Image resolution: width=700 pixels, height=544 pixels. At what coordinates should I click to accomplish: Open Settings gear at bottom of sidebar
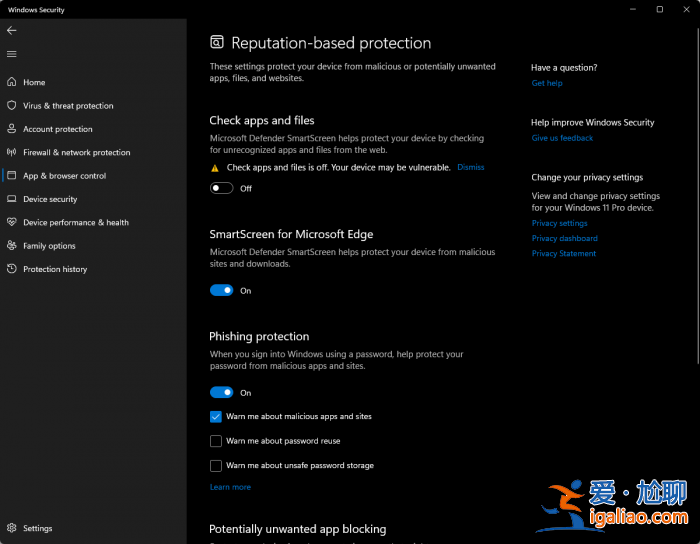(x=12, y=528)
